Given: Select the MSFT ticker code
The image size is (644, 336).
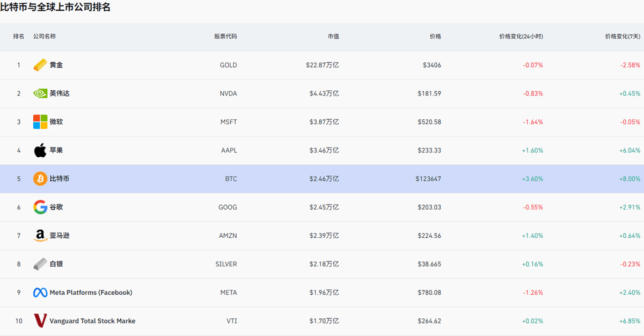Looking at the screenshot, I should click(x=229, y=122).
